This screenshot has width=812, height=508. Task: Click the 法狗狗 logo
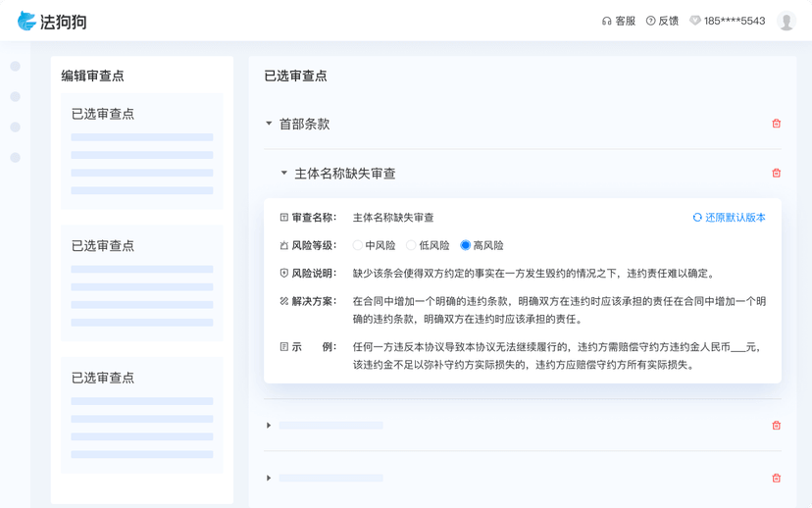coord(52,22)
